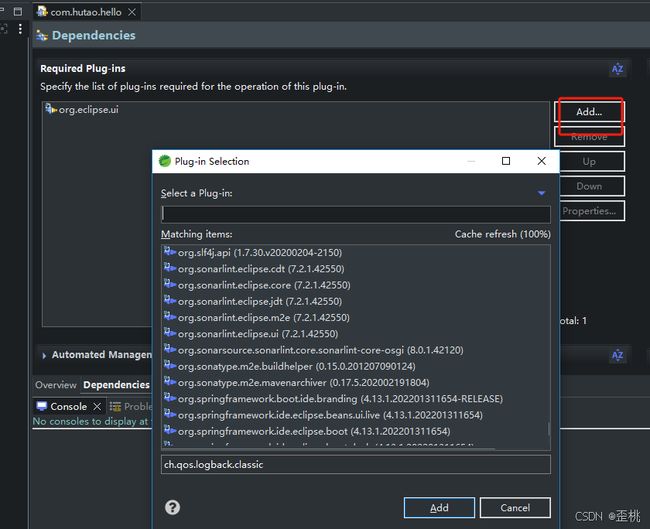Select org.springframework.boot.ide.branding entry
Image resolution: width=650 pixels, height=529 pixels.
[x=356, y=398]
